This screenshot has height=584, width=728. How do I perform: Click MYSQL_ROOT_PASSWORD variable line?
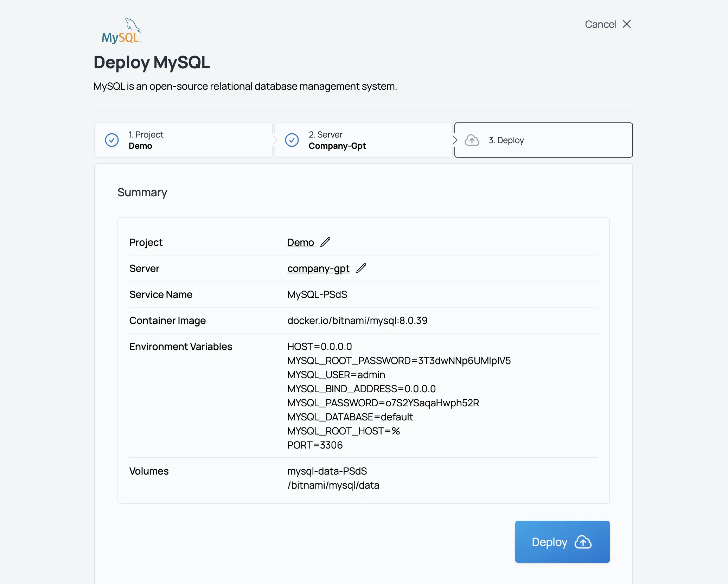coord(399,361)
